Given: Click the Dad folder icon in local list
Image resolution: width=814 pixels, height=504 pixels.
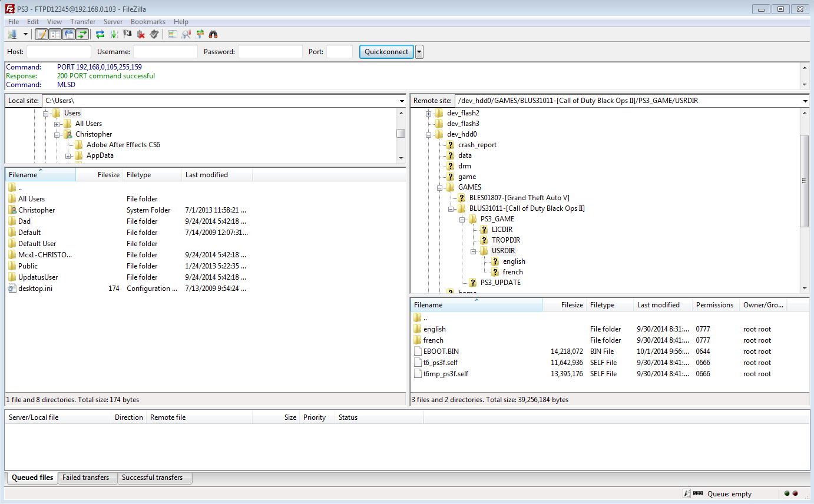Looking at the screenshot, I should [x=12, y=221].
